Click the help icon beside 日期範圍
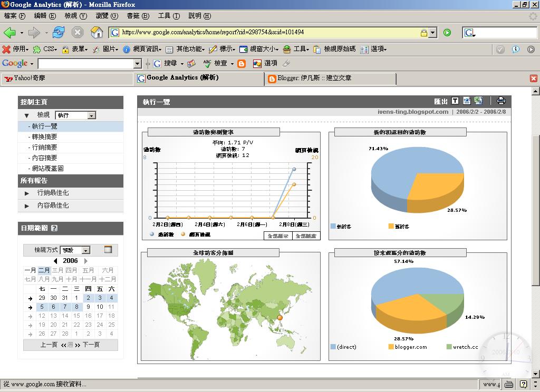This screenshot has width=540, height=392. tap(54, 228)
